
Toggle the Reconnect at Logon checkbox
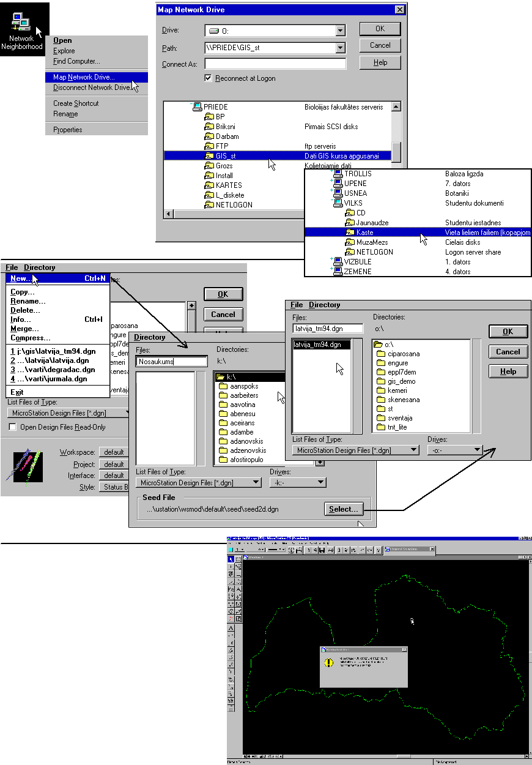pyautogui.click(x=209, y=78)
